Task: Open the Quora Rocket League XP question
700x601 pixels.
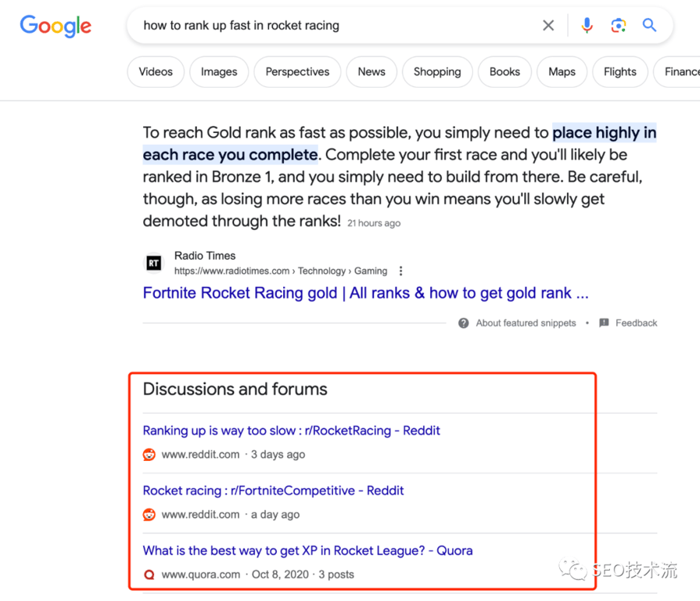Action: tap(307, 550)
